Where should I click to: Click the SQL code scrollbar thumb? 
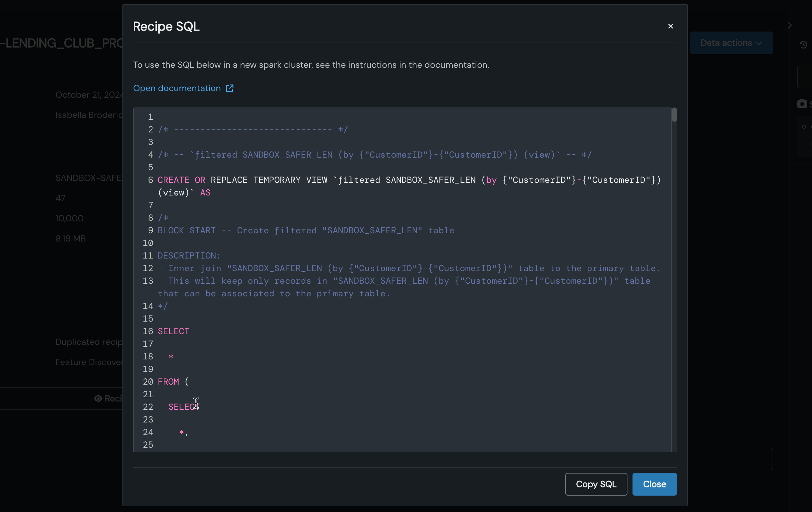click(x=674, y=115)
